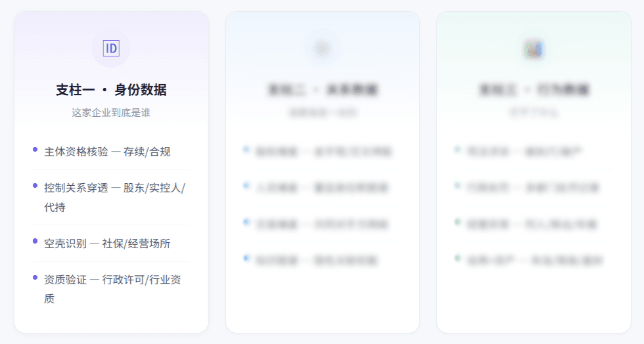Click the purple bullet beside 空壳识别
Image resolution: width=644 pixels, height=344 pixels.
click(35, 241)
